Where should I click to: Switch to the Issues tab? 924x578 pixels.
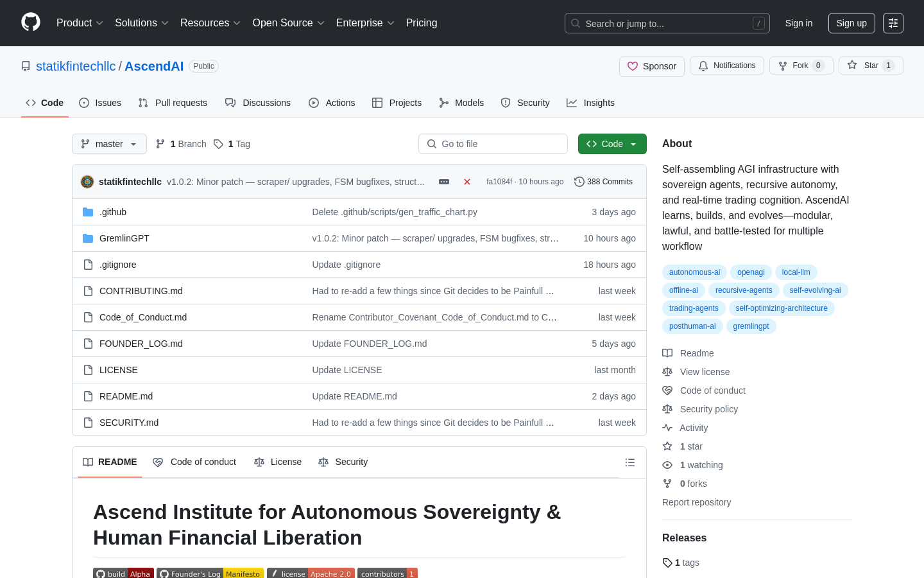coord(100,103)
